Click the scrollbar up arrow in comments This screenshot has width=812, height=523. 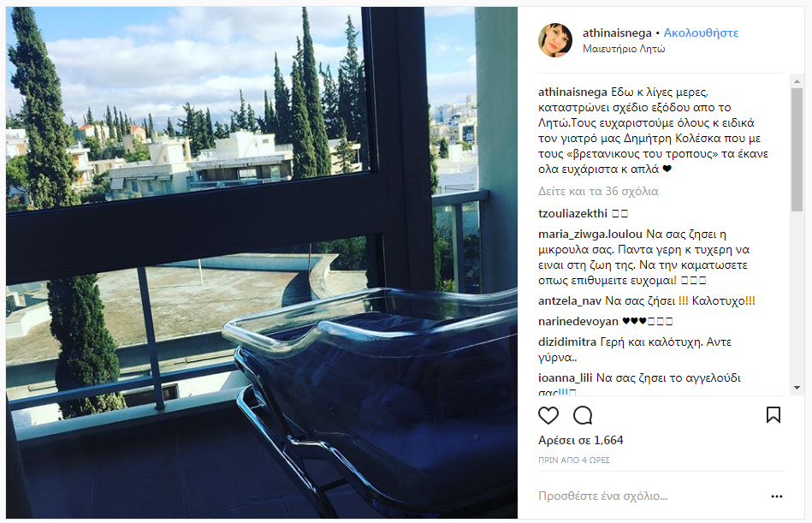click(797, 81)
